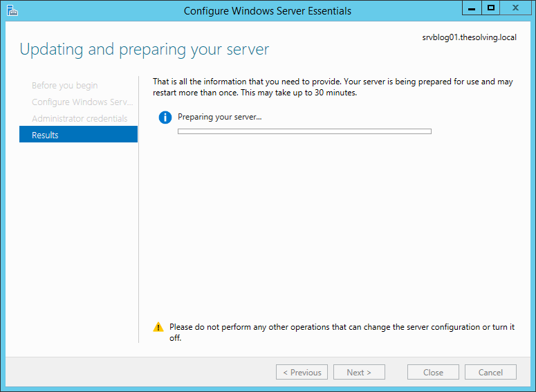Click the Cancel button

(x=490, y=372)
